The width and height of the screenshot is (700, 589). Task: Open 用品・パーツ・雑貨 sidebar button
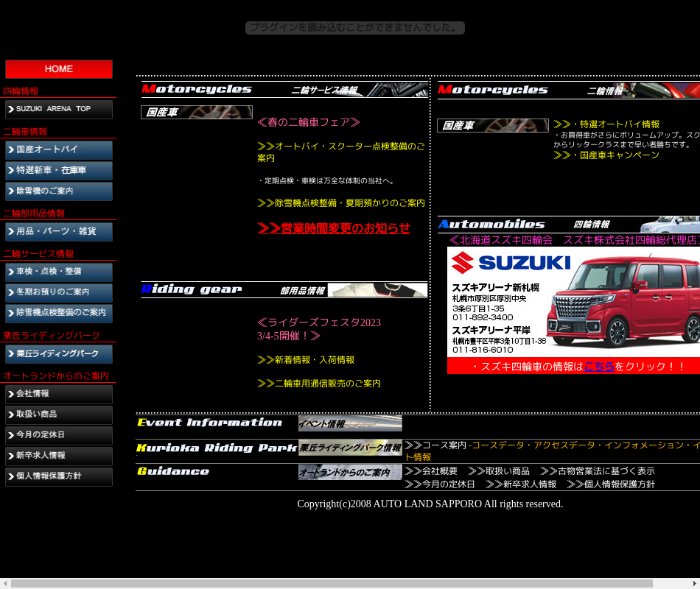[x=59, y=232]
